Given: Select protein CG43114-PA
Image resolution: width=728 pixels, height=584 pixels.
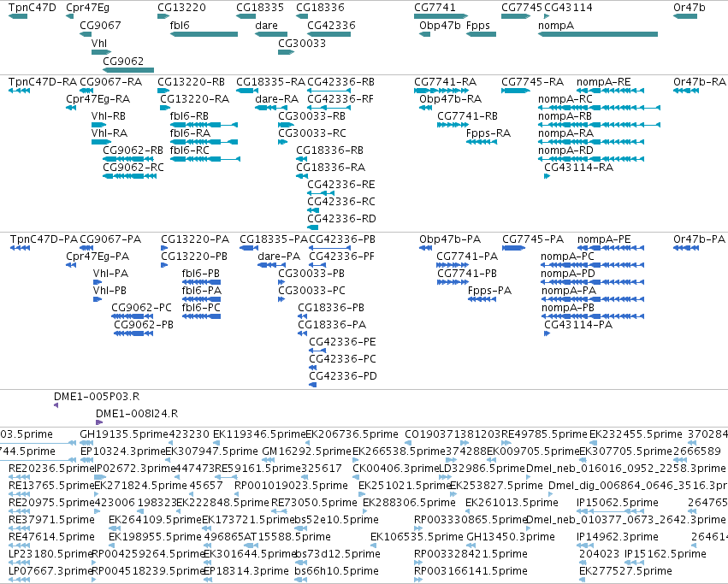Looking at the screenshot, I should tap(578, 325).
